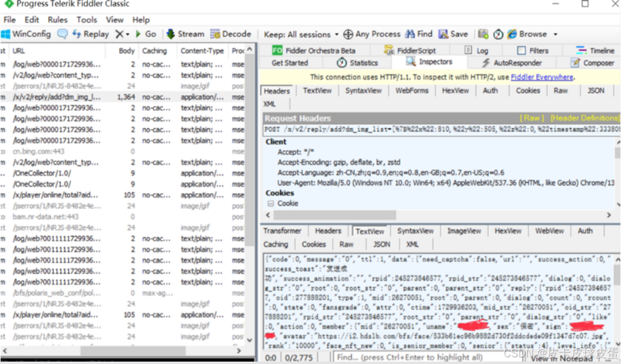Open the Tools menu
Image resolution: width=621 pixels, height=364 pixels.
click(87, 20)
